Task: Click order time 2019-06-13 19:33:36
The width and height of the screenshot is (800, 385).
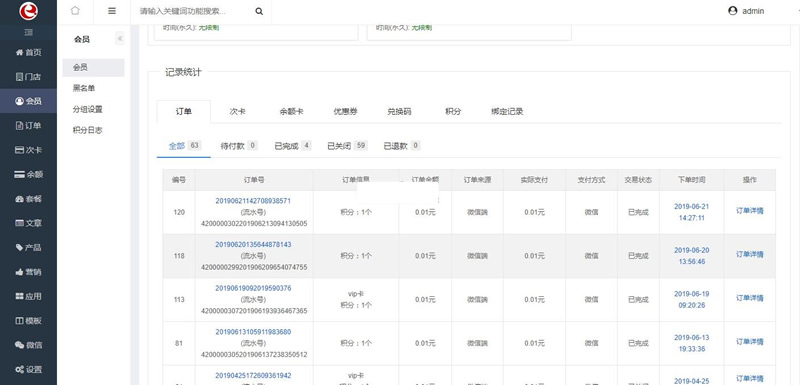Action: click(x=691, y=343)
